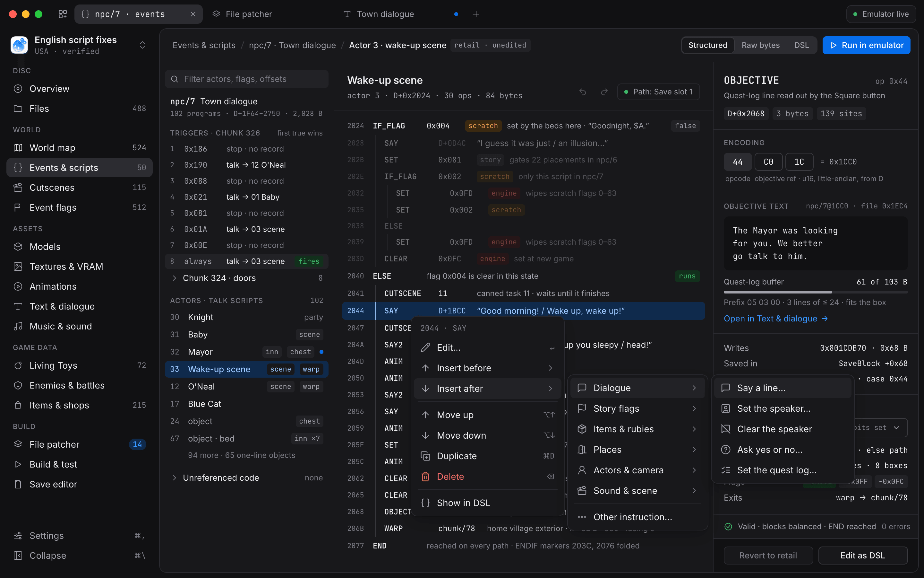Select Delete in context menu

[487, 477]
